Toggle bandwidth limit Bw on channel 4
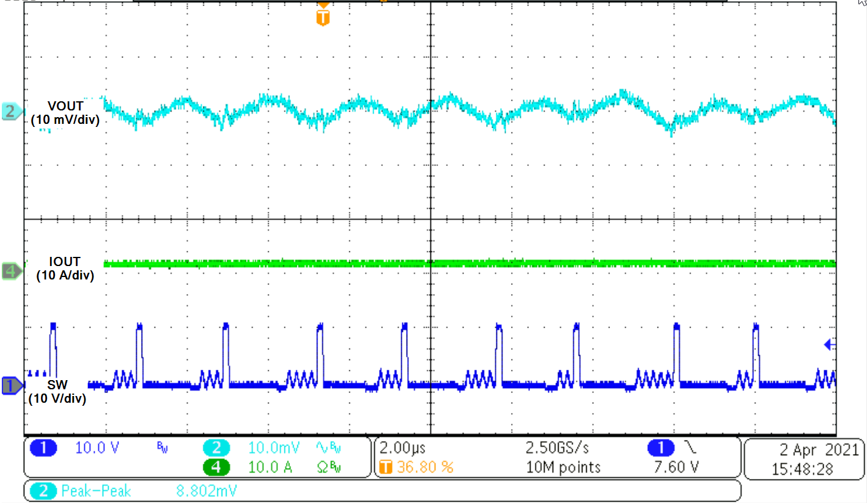Image resolution: width=867 pixels, height=504 pixels. (x=336, y=467)
